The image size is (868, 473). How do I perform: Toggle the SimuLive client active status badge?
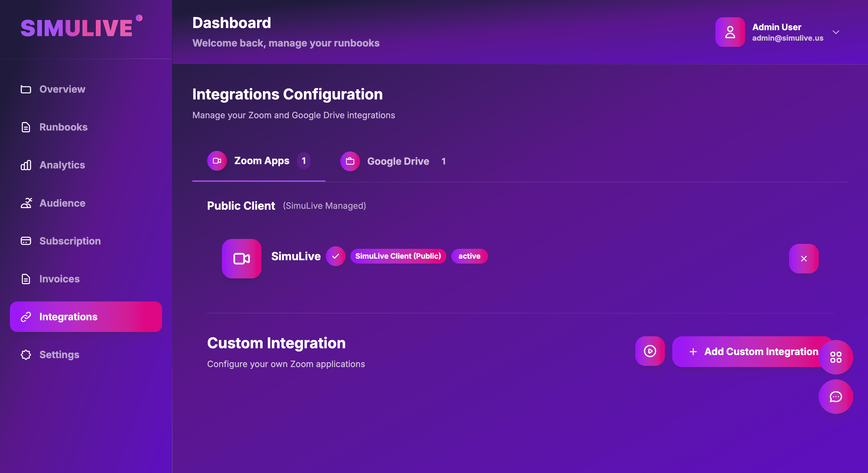point(469,256)
